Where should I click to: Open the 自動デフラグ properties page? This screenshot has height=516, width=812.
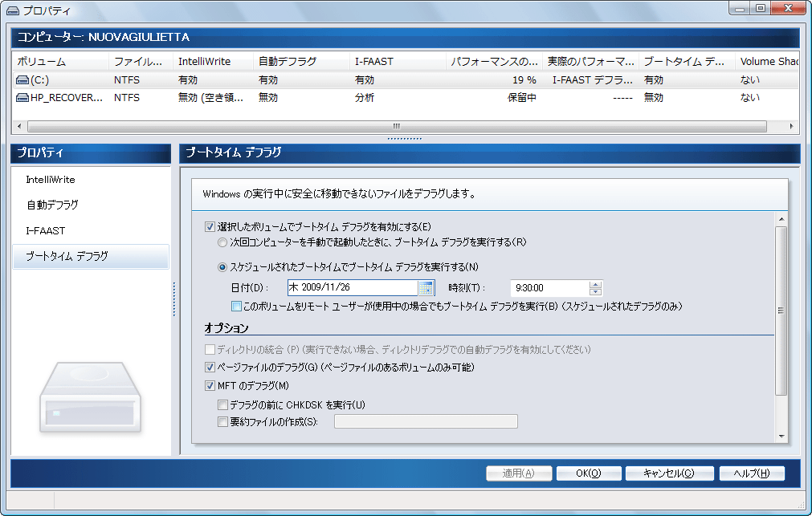[x=52, y=205]
